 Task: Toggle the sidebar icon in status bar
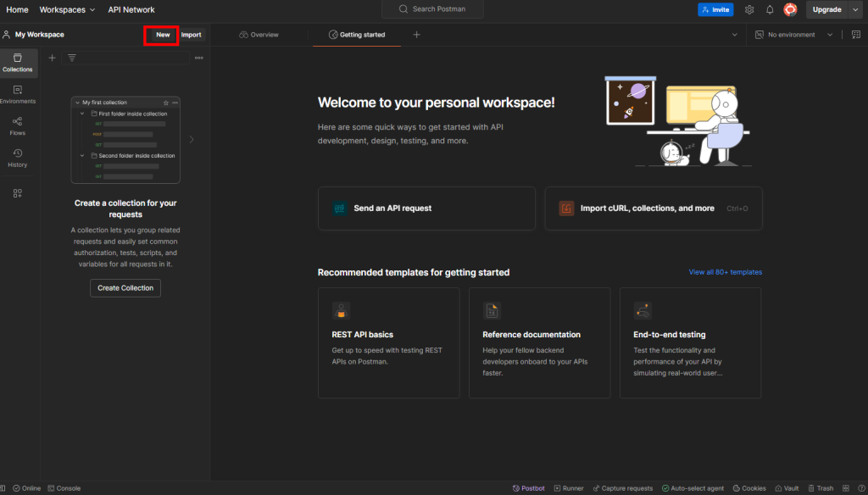[x=3, y=488]
